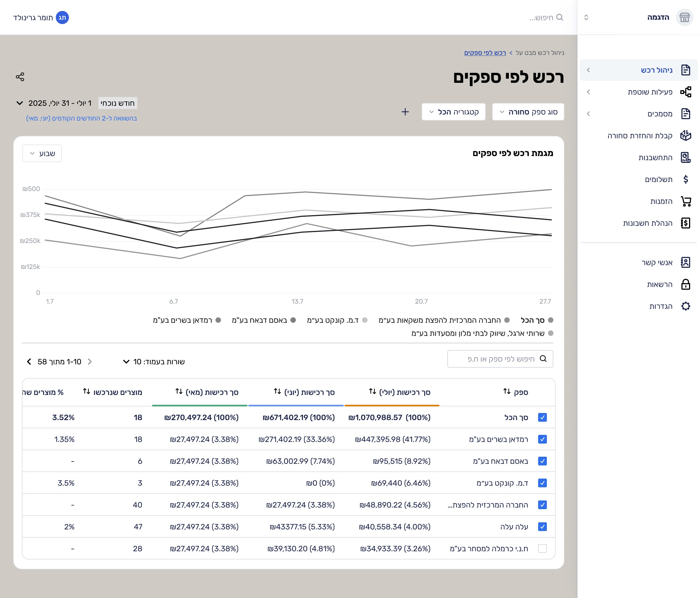Image resolution: width=700 pixels, height=598 pixels.
Task: Open the payments (תשלומים) dollar icon
Action: point(686,179)
